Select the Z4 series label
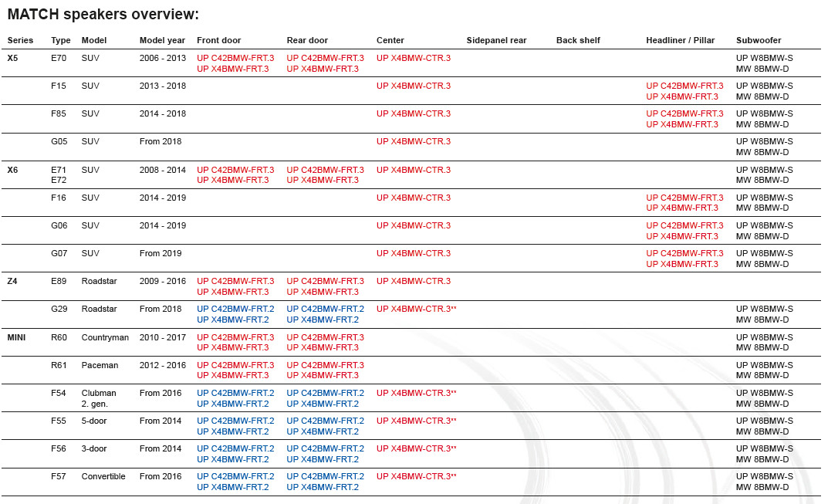This screenshot has height=504, width=828. (12, 281)
